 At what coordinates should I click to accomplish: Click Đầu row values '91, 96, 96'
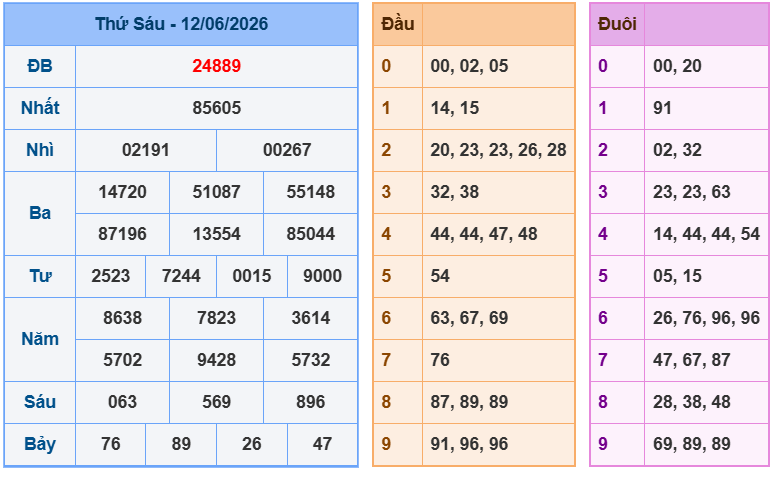(x=469, y=444)
